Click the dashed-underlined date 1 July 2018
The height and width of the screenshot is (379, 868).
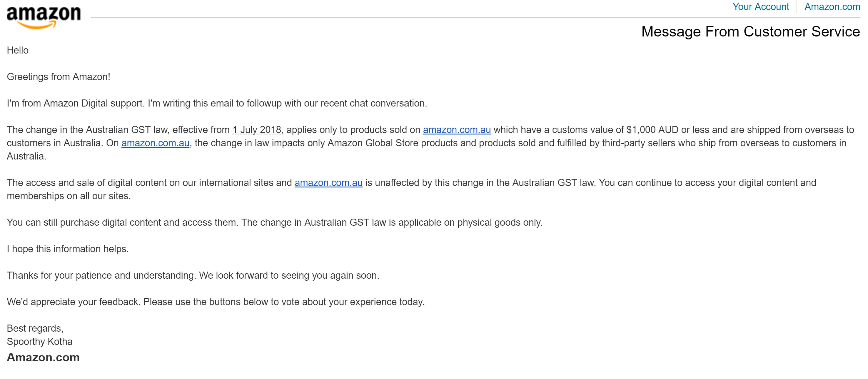pos(257,130)
